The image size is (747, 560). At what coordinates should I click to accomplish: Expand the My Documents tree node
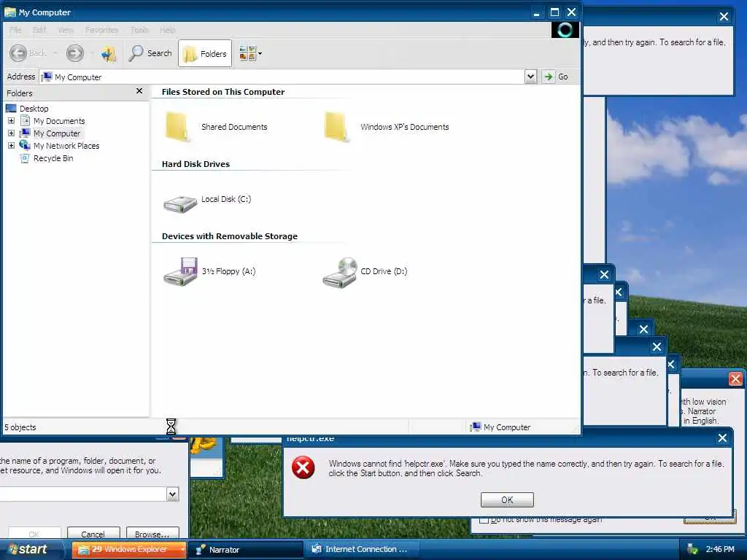click(11, 121)
